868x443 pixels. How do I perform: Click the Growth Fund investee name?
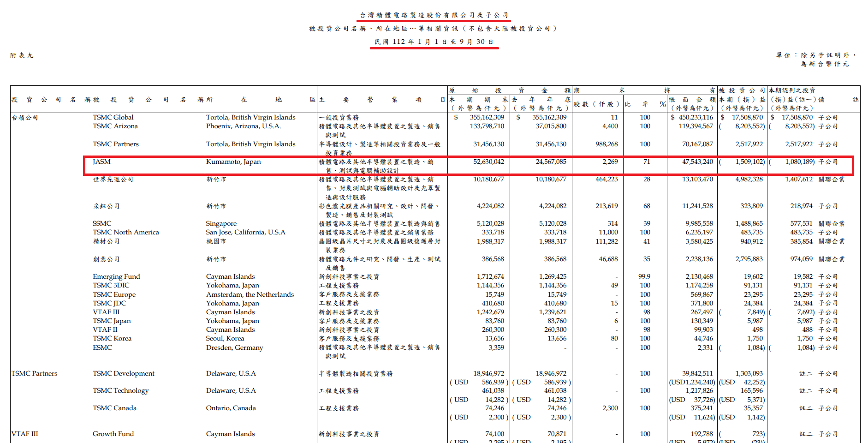113,434
